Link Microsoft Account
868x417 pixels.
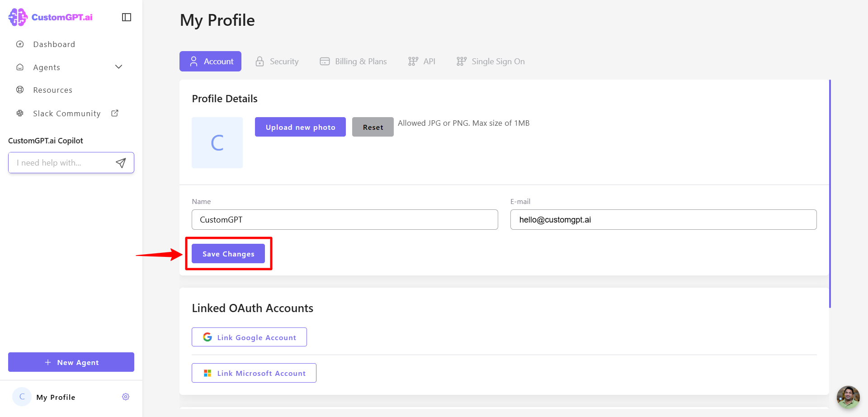pyautogui.click(x=254, y=373)
